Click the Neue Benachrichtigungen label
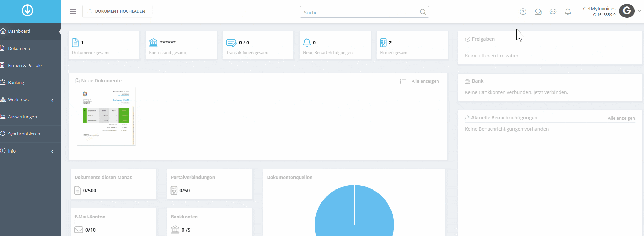This screenshot has width=644, height=236. 328,53
